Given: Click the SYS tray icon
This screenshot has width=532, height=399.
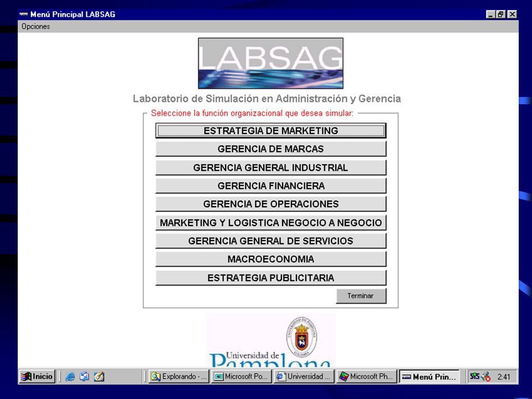Looking at the screenshot, I should pos(474,376).
